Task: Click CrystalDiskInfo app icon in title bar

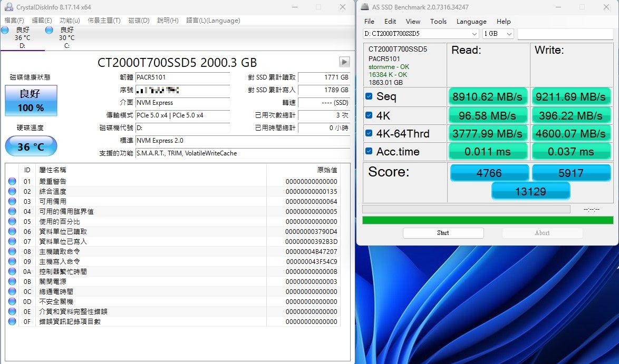Action: point(8,7)
